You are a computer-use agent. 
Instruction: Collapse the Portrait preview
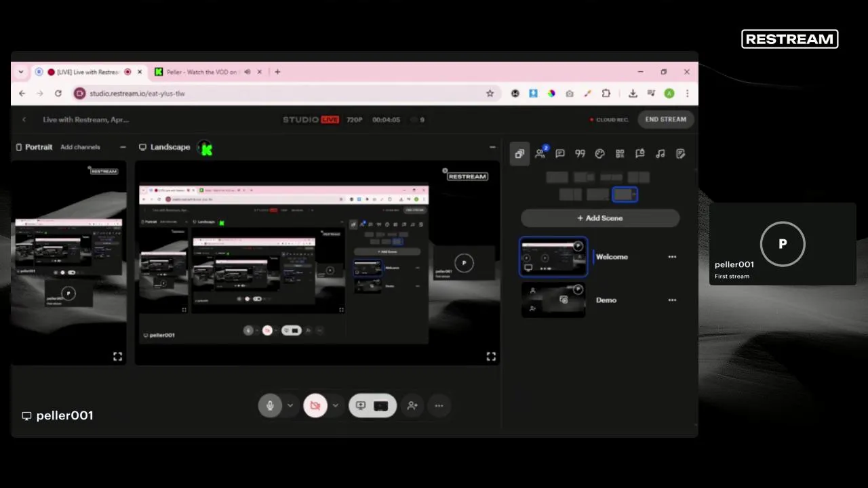tap(123, 147)
